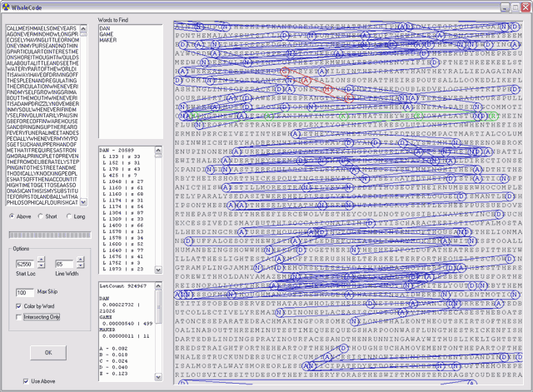This screenshot has width=533, height=392.
Task: Select result row 'L 1304 | s 87'
Action: [x=123, y=212]
